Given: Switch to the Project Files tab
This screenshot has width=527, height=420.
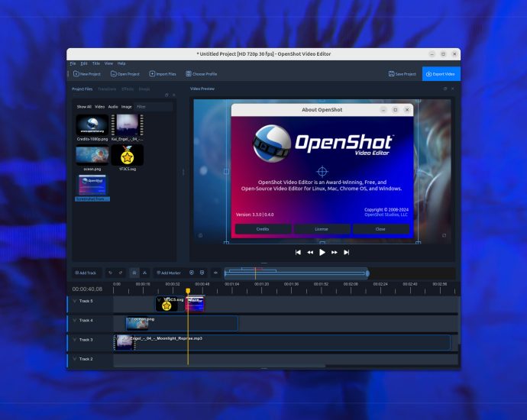Looking at the screenshot, I should point(82,89).
